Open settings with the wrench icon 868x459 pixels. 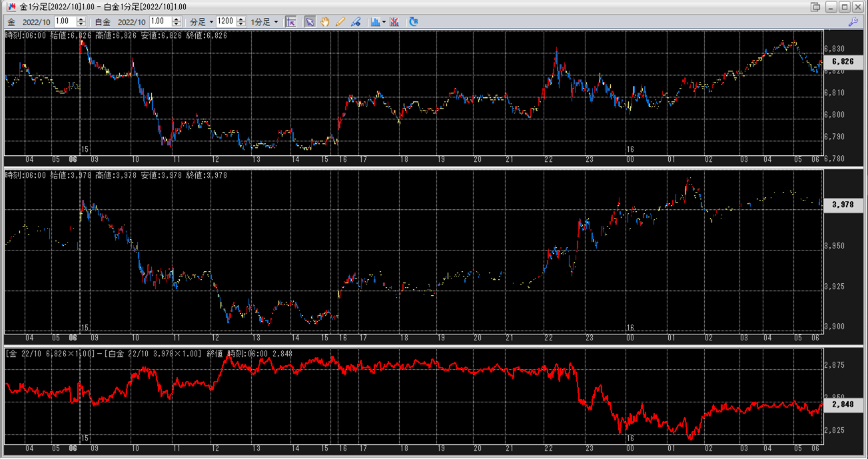[853, 21]
